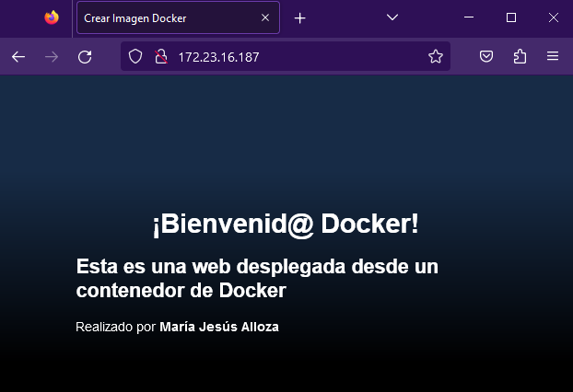This screenshot has width=573, height=392.
Task: Go back to the previous page
Action: click(18, 57)
